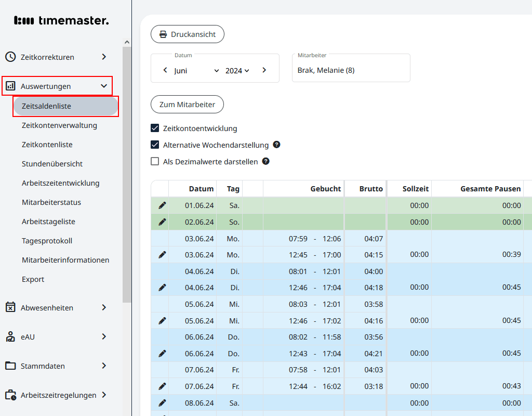Select Stundenübersicht from the sidebar
The image size is (532, 416).
[x=52, y=164]
